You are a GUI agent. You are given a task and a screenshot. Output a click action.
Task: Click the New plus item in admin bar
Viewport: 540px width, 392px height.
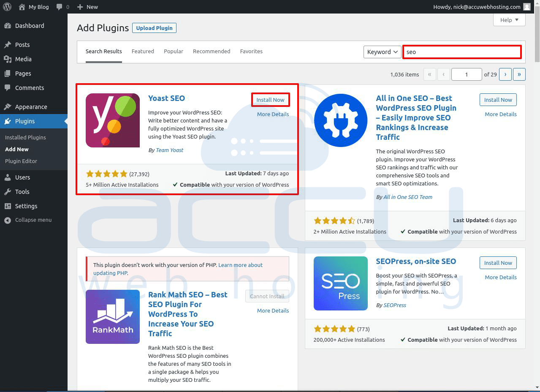87,7
